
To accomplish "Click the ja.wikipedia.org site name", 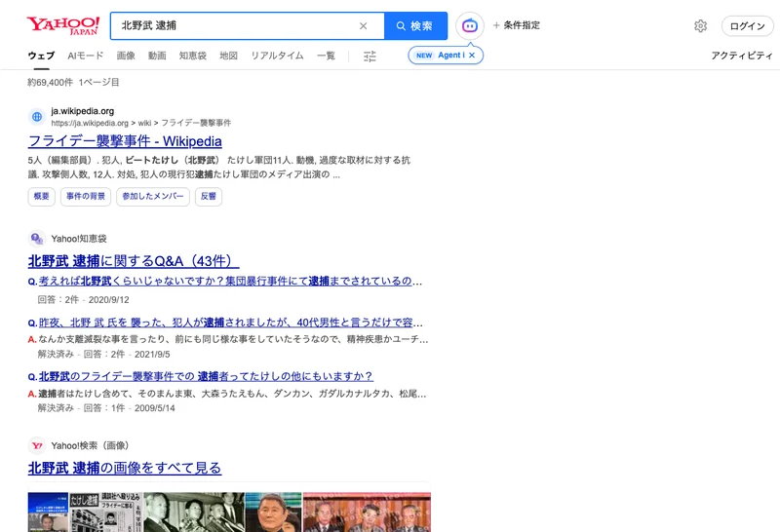I will (x=83, y=111).
